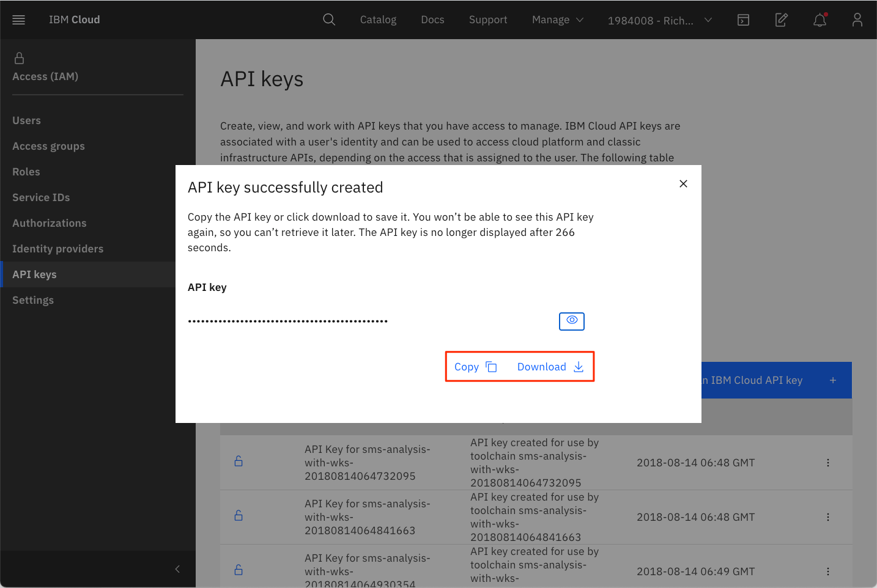Image resolution: width=877 pixels, height=588 pixels.
Task: Open the notifications bell
Action: pyautogui.click(x=820, y=20)
